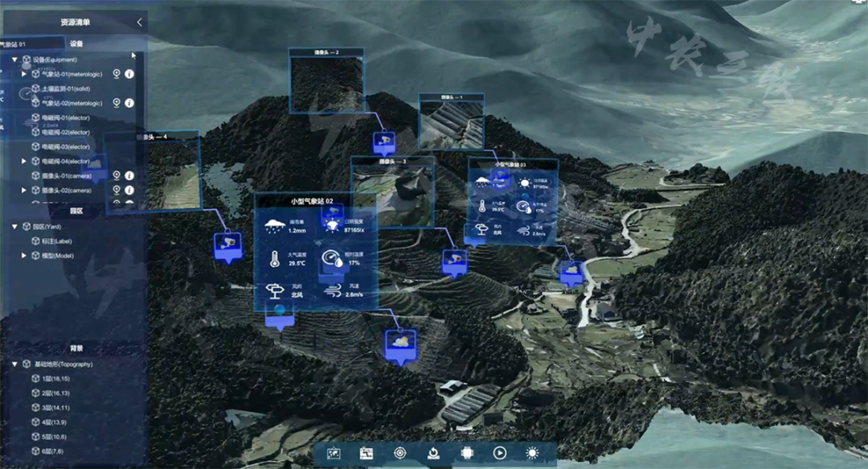Open info icon for 摄像头-02(camera)
The image size is (868, 469).
tap(129, 191)
